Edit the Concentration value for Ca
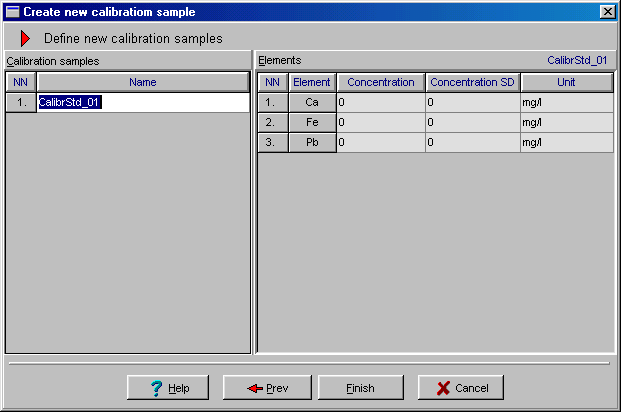 [x=381, y=103]
